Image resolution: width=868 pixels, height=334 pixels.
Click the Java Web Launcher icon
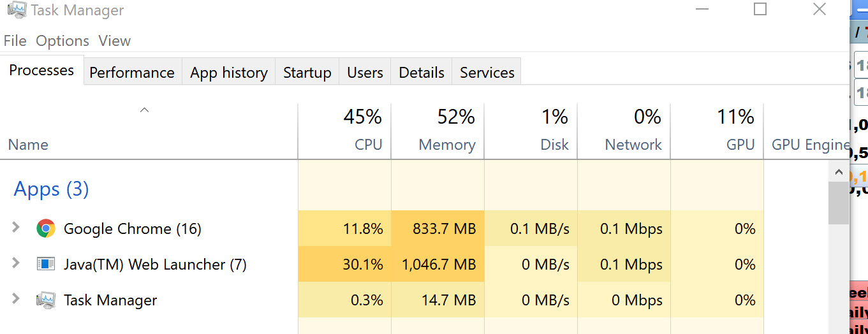point(45,265)
